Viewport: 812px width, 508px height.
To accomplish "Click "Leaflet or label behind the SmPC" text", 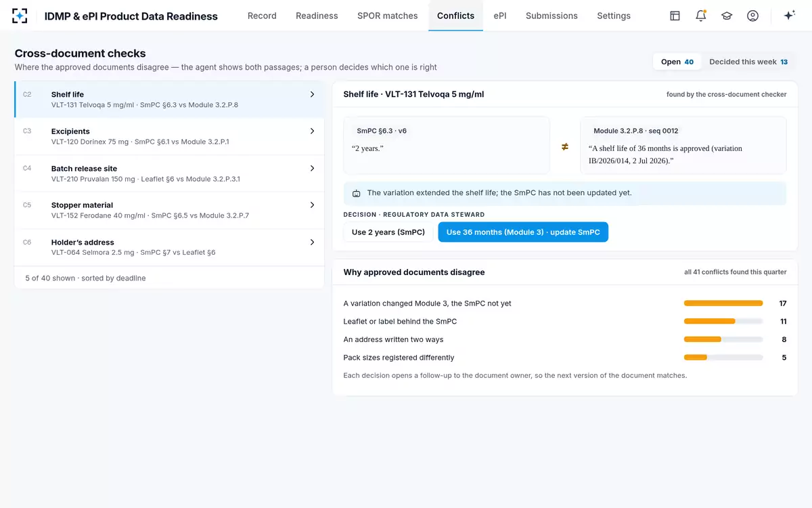I will pyautogui.click(x=400, y=322).
